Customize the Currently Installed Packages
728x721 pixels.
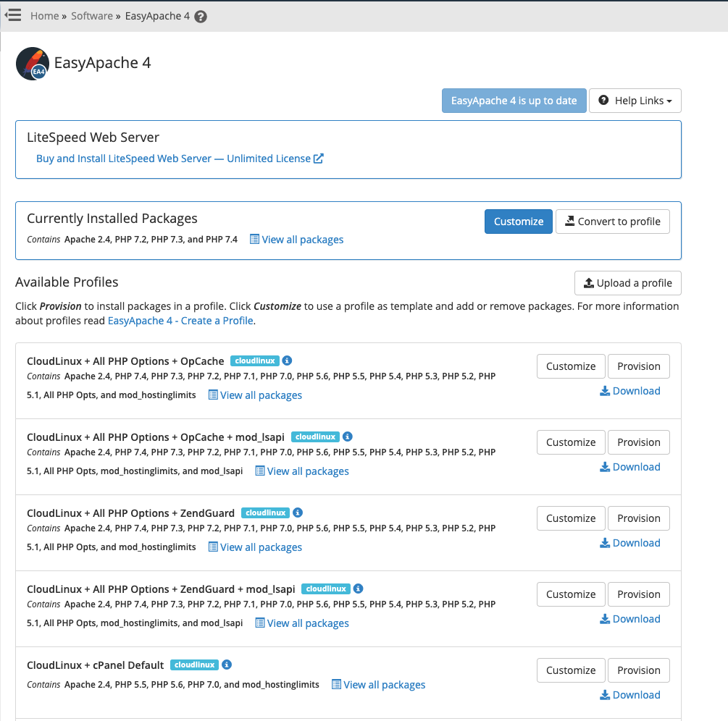pos(519,222)
